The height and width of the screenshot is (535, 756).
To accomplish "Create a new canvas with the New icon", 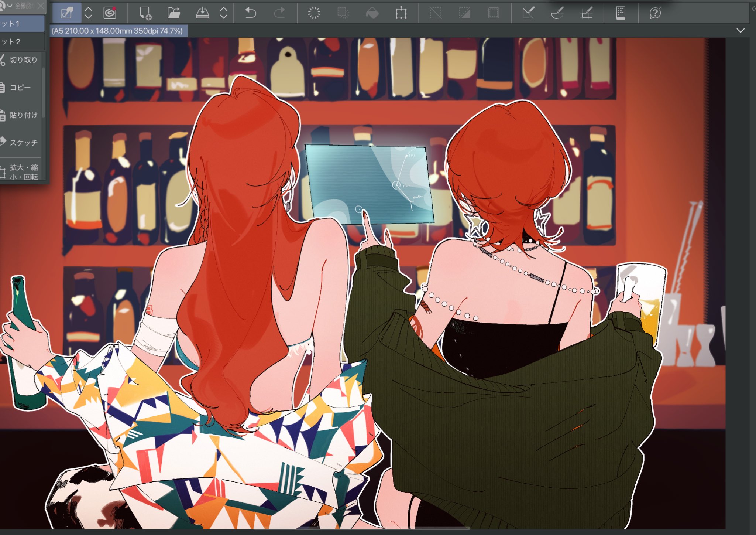I will [145, 13].
